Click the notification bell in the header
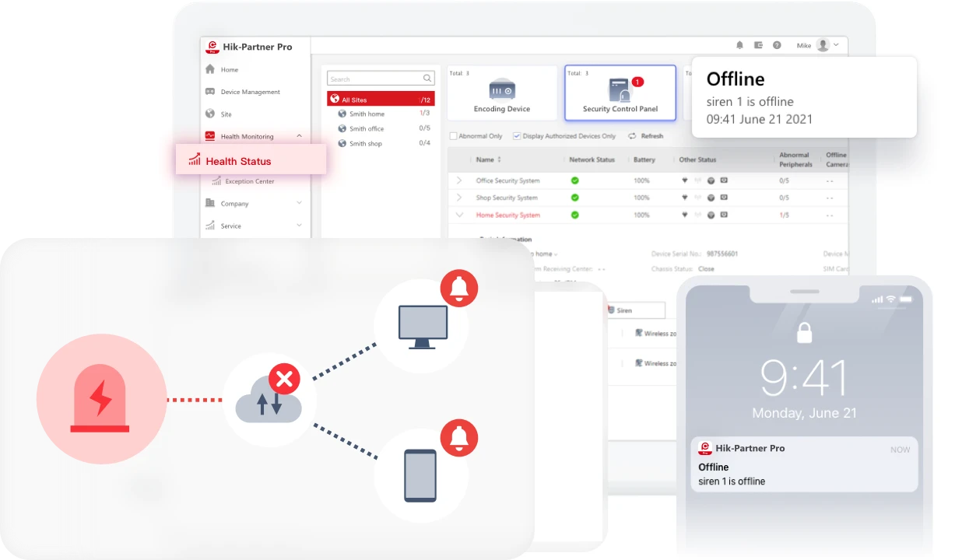This screenshot has height=560, width=955. pos(739,46)
